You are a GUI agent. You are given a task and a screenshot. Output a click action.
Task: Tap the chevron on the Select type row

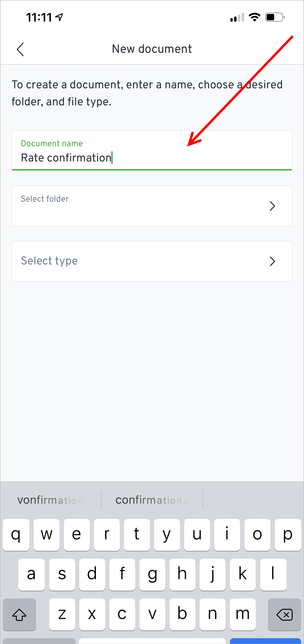(x=273, y=261)
